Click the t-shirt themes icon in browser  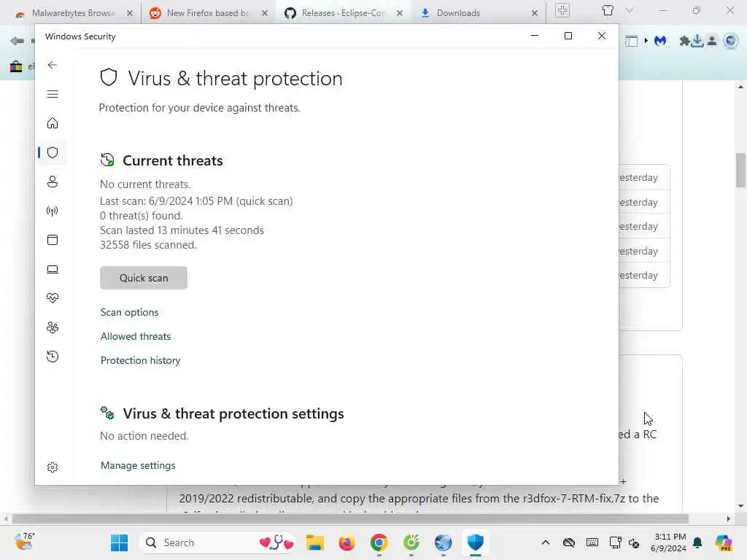pyautogui.click(x=608, y=10)
